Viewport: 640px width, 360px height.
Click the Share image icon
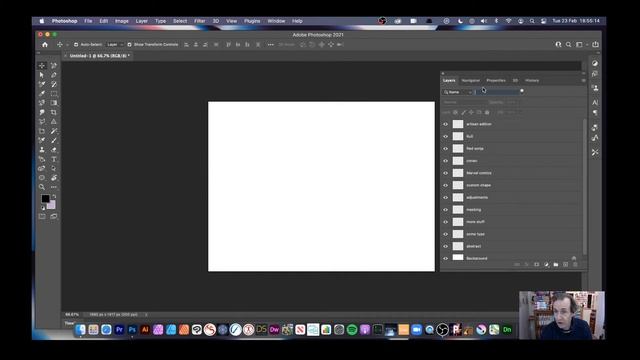pyautogui.click(x=596, y=44)
